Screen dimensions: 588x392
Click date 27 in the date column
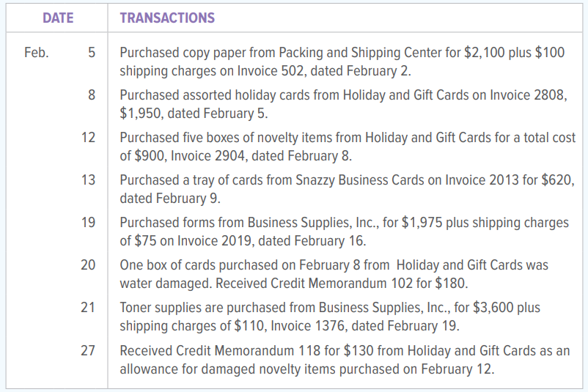click(88, 350)
